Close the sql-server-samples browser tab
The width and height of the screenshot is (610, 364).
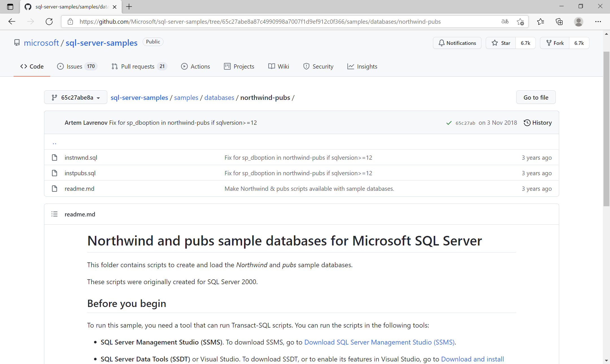point(115,7)
